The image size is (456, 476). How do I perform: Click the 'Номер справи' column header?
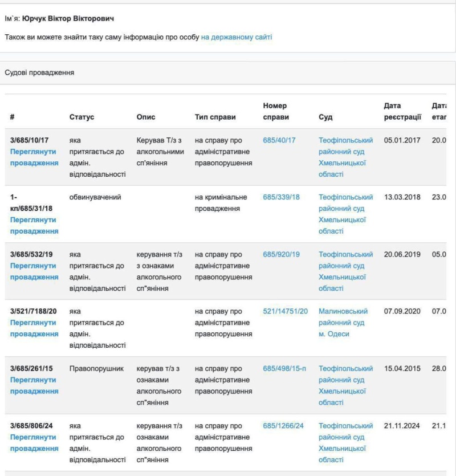(276, 111)
